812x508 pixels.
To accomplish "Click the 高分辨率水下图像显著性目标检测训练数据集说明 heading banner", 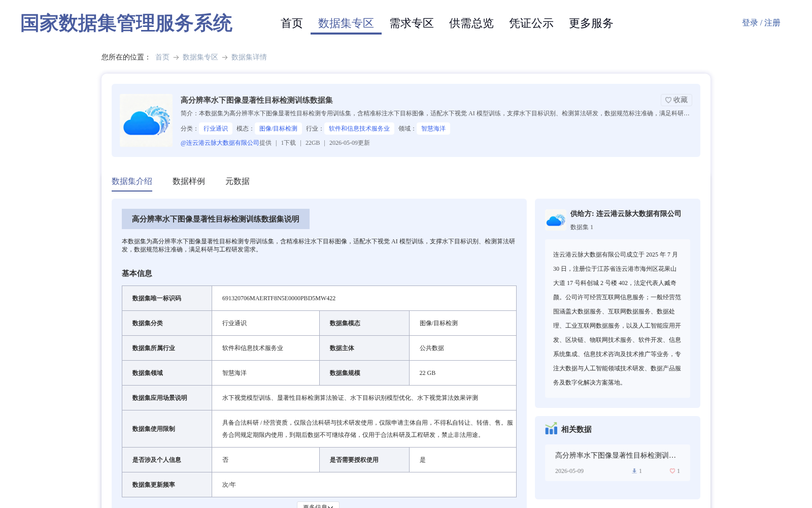I will [216, 219].
